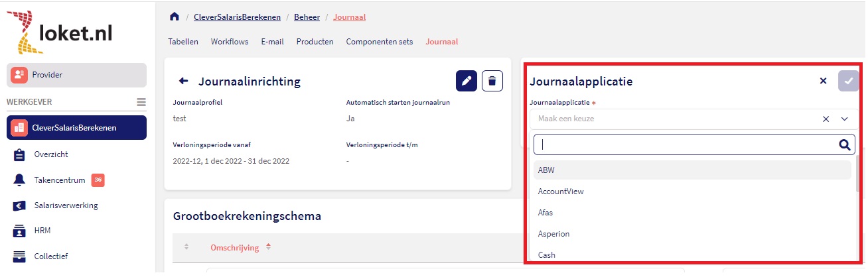Image resolution: width=868 pixels, height=277 pixels.
Task: Click sort arrows in first table column
Action: [186, 247]
